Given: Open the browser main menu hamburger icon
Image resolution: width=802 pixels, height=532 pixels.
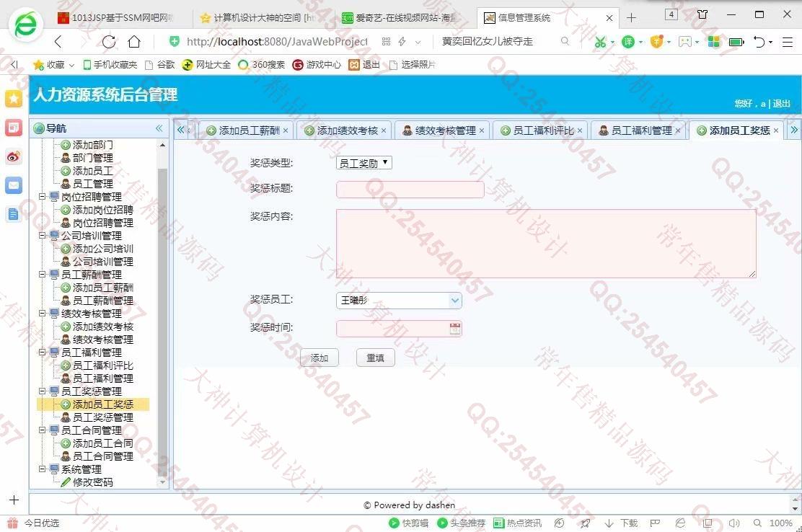Looking at the screenshot, I should click(787, 42).
